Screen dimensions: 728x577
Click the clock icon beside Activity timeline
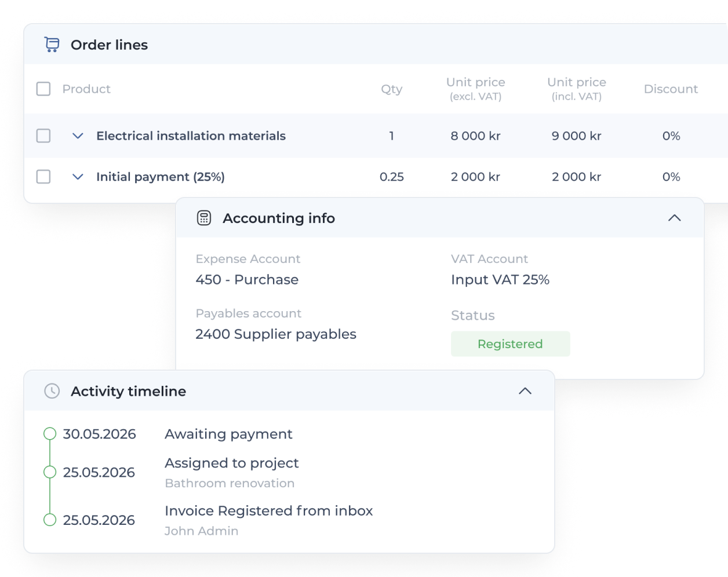pyautogui.click(x=52, y=391)
